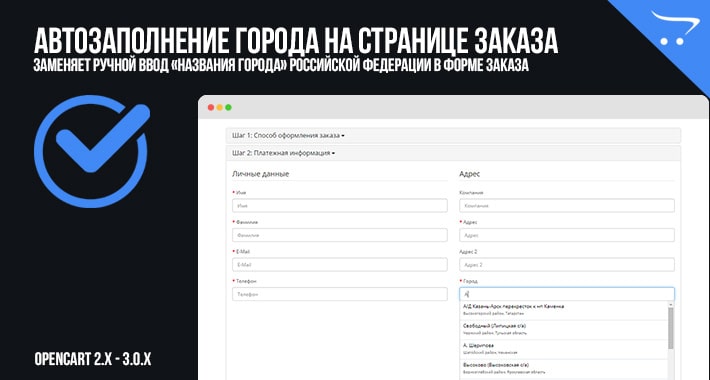Select the E-Mail input field
The width and height of the screenshot is (710, 380).
click(x=340, y=265)
